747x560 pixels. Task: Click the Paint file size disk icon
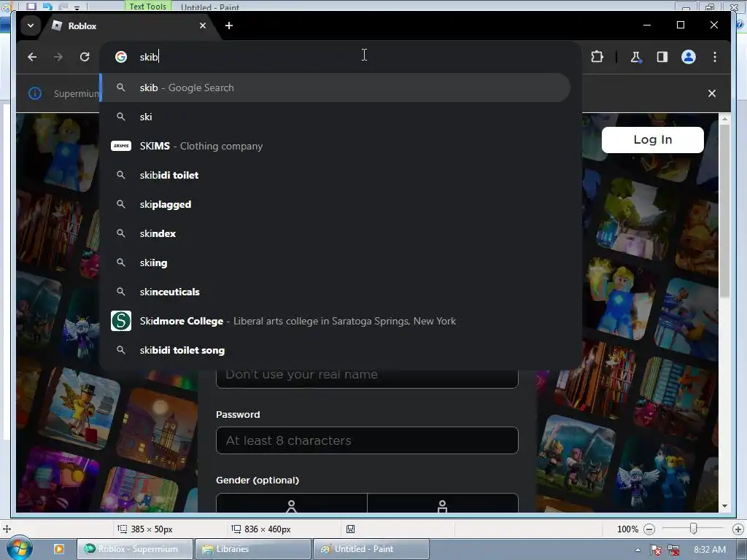point(350,529)
